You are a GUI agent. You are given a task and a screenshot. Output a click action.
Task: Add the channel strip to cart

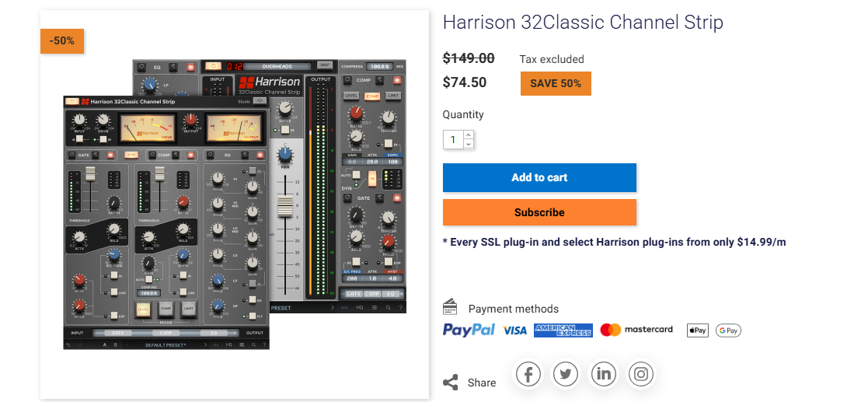point(539,178)
